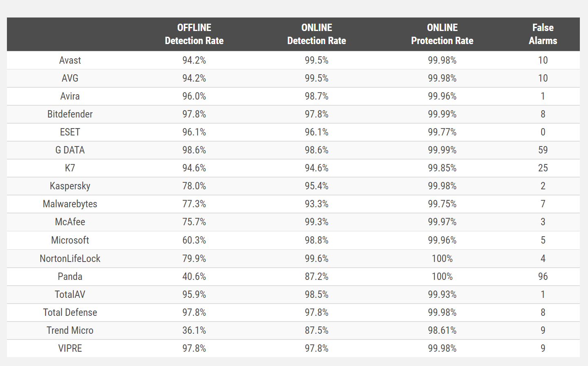Click the ONLINE Detection Rate column header
The width and height of the screenshot is (588, 366).
[317, 34]
